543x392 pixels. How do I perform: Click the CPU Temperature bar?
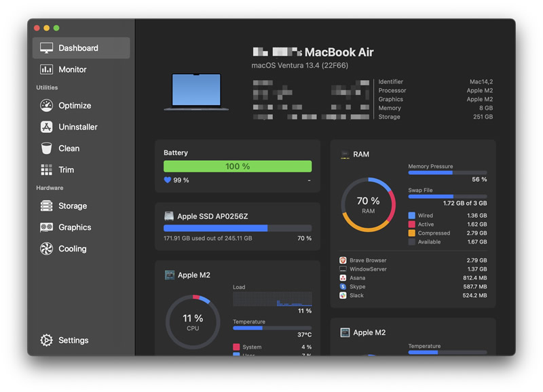coord(272,328)
